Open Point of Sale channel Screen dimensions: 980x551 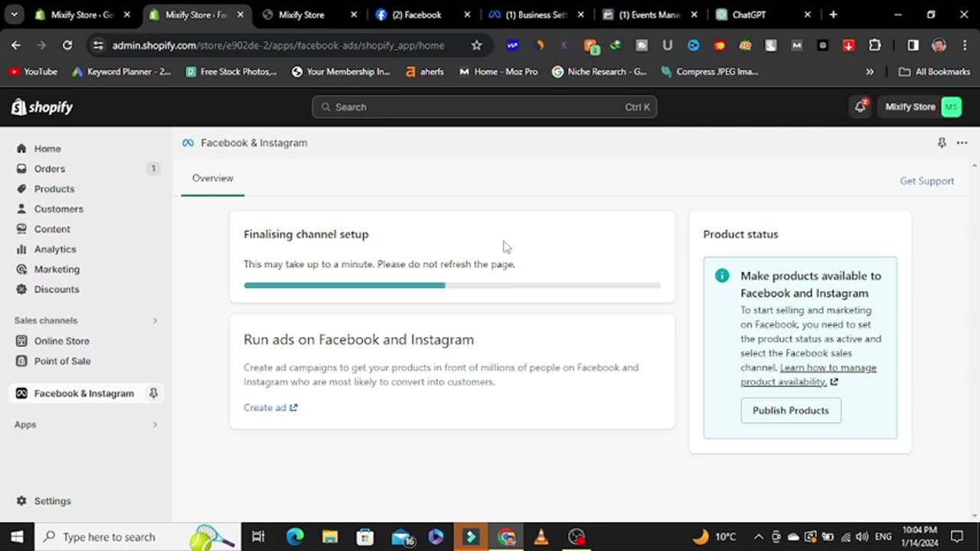point(62,361)
